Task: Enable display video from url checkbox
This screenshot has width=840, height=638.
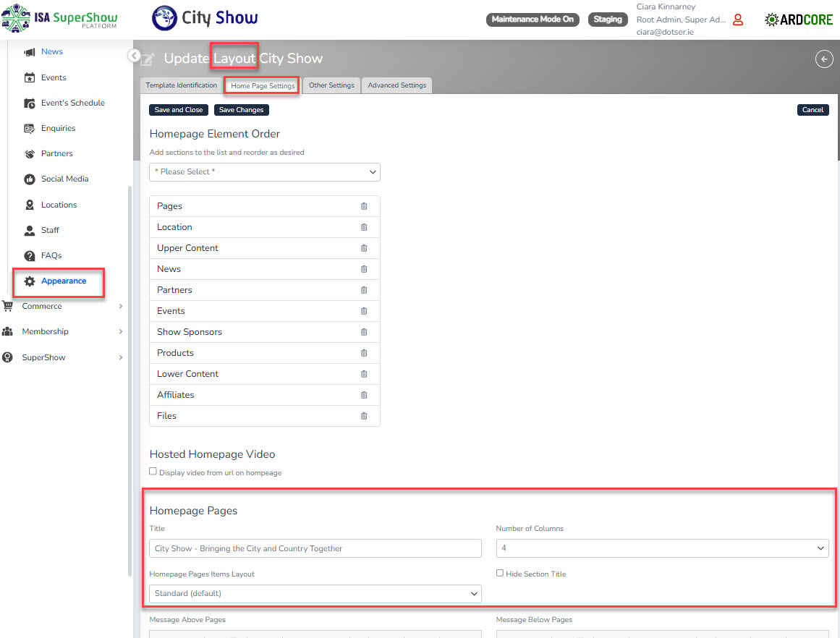Action: pyautogui.click(x=153, y=472)
